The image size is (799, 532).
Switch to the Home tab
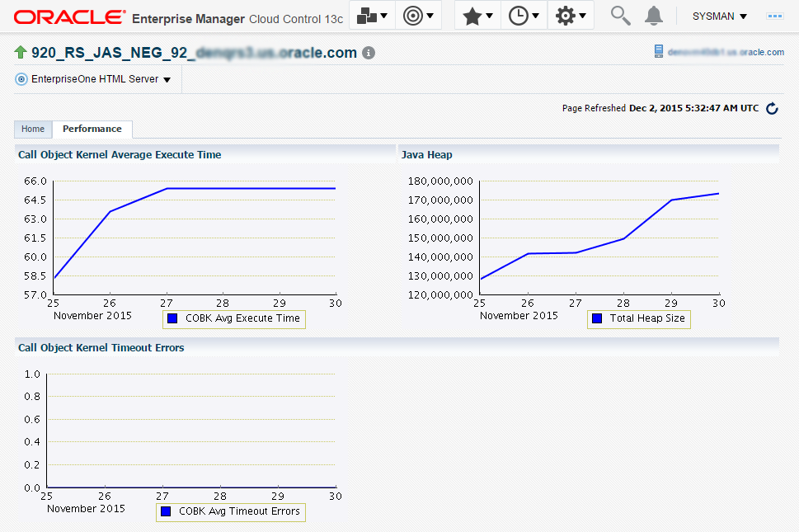(x=33, y=129)
